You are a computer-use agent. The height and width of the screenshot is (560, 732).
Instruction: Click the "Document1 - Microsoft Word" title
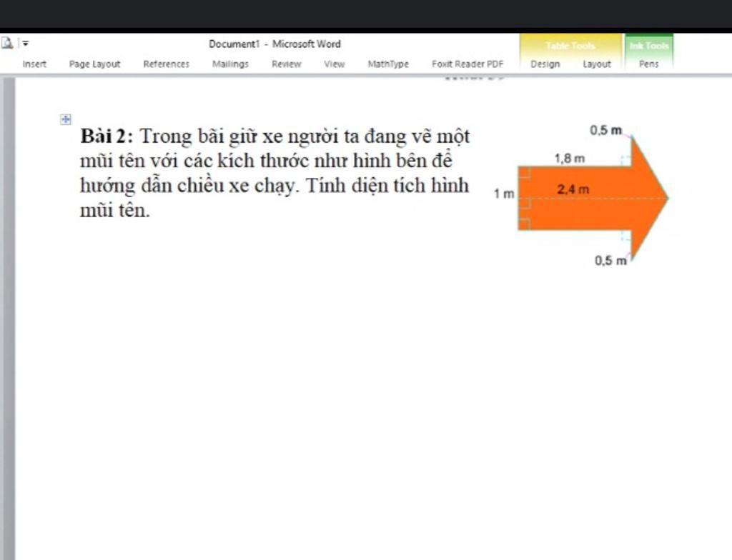click(x=274, y=44)
